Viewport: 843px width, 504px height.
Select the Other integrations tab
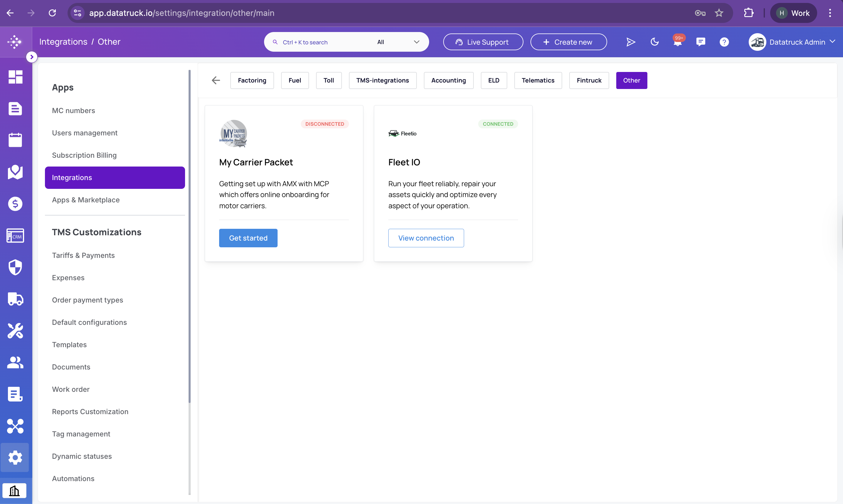(x=632, y=80)
